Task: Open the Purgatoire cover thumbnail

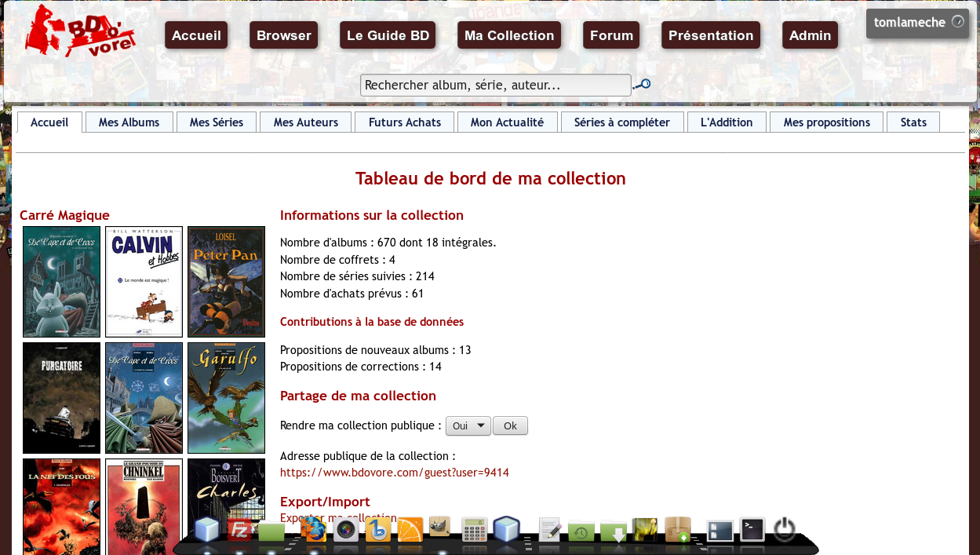Action: (x=61, y=398)
